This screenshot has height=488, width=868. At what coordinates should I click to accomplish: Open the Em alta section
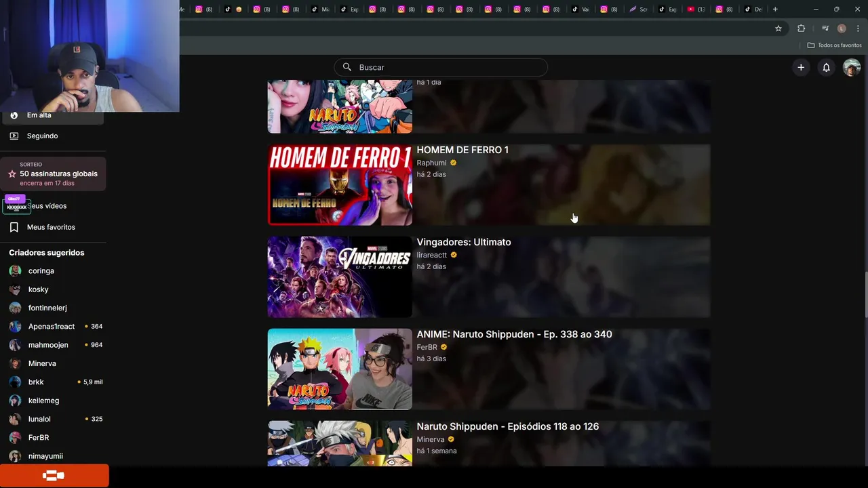53,115
